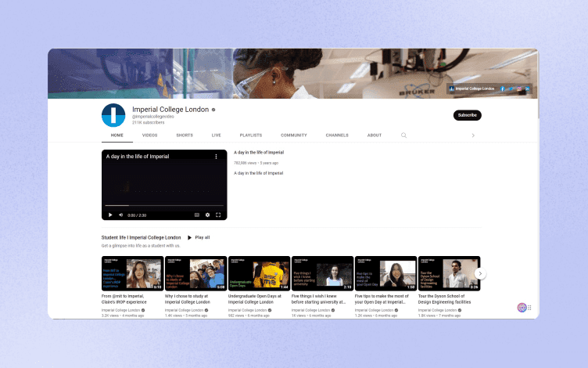
Task: Switch to the COMMUNITY tab
Action: (294, 135)
